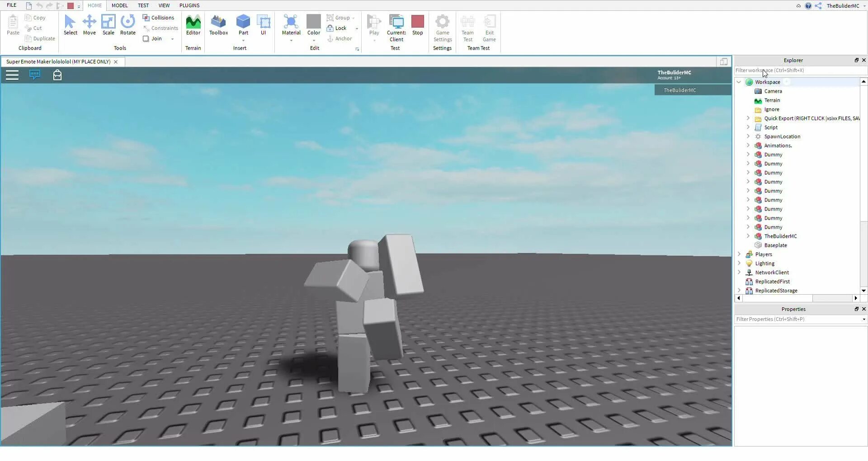The height and width of the screenshot is (461, 868).
Task: Open the in-game hamburger menu
Action: [x=12, y=75]
